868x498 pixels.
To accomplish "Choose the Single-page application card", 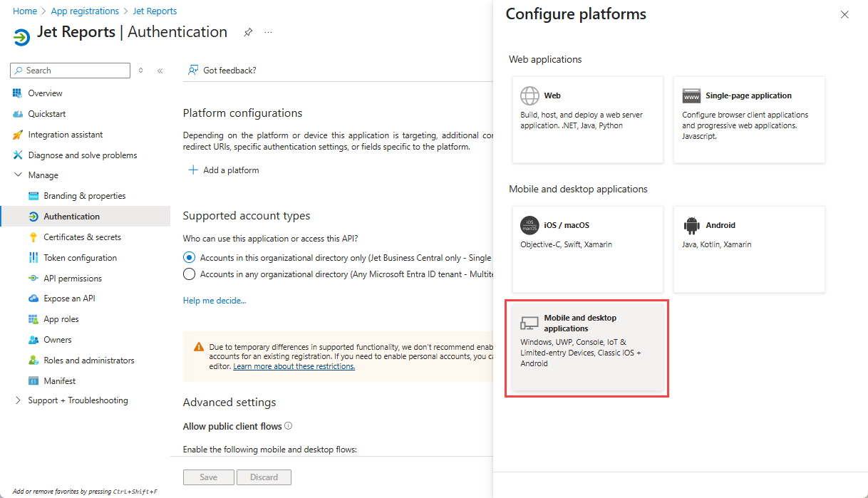I will click(x=749, y=120).
